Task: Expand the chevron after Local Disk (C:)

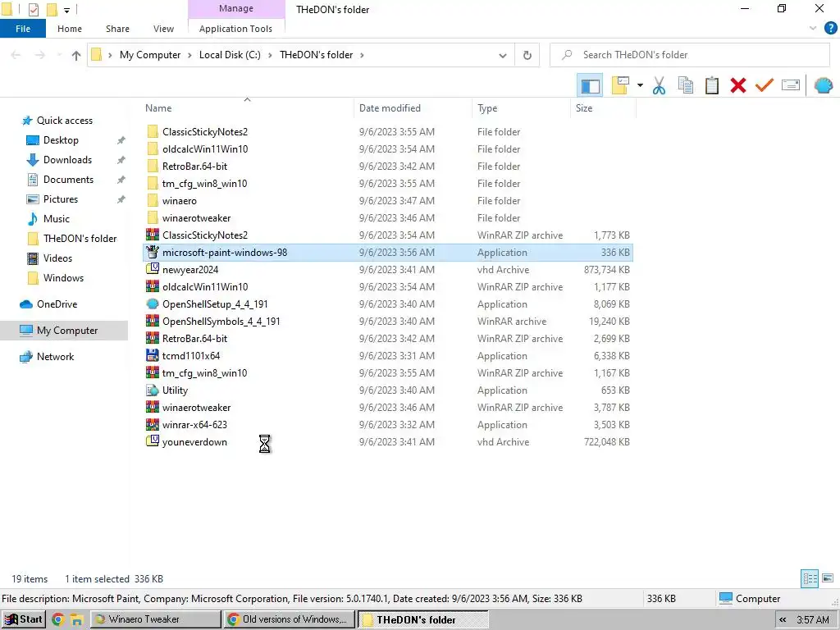Action: [x=270, y=55]
